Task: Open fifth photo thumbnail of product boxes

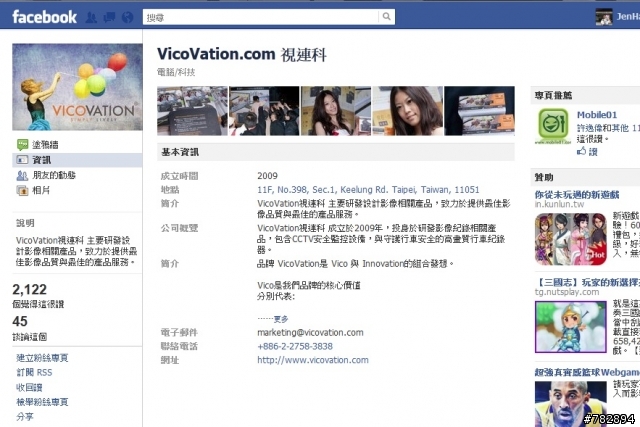Action: pos(479,111)
